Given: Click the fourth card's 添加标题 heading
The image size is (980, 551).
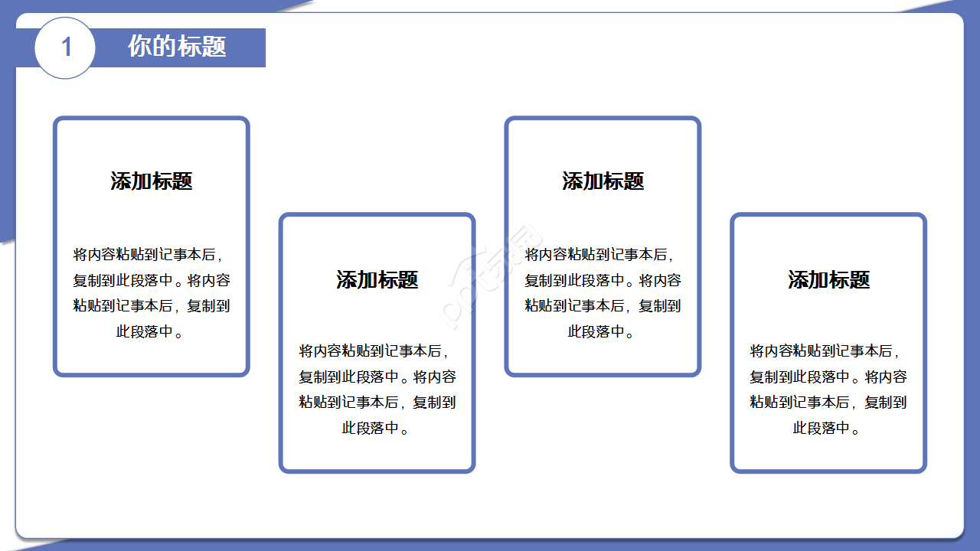Looking at the screenshot, I should [828, 281].
